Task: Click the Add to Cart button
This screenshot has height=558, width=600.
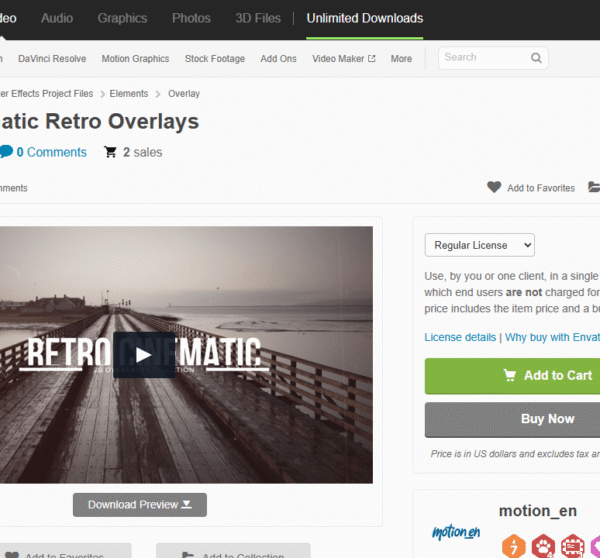Action: [x=512, y=376]
